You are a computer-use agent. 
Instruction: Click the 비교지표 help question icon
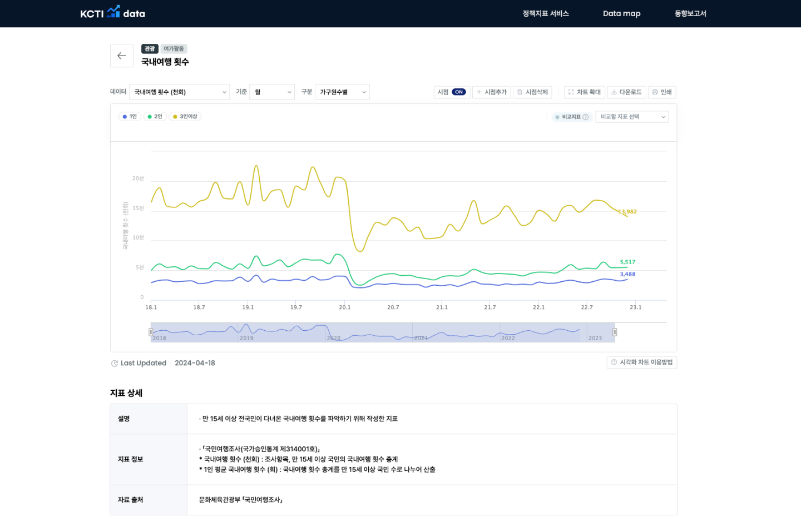tap(585, 117)
